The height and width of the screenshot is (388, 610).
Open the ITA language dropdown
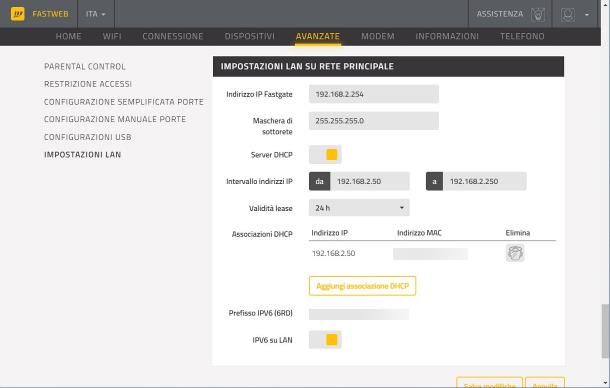(x=96, y=14)
